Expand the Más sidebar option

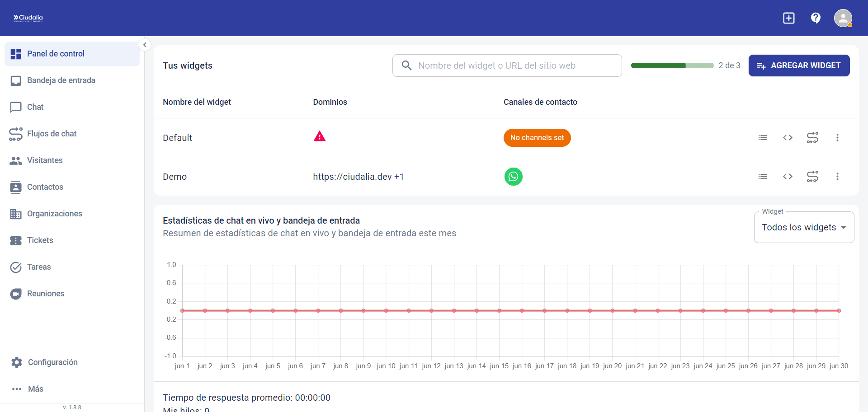[x=35, y=389]
